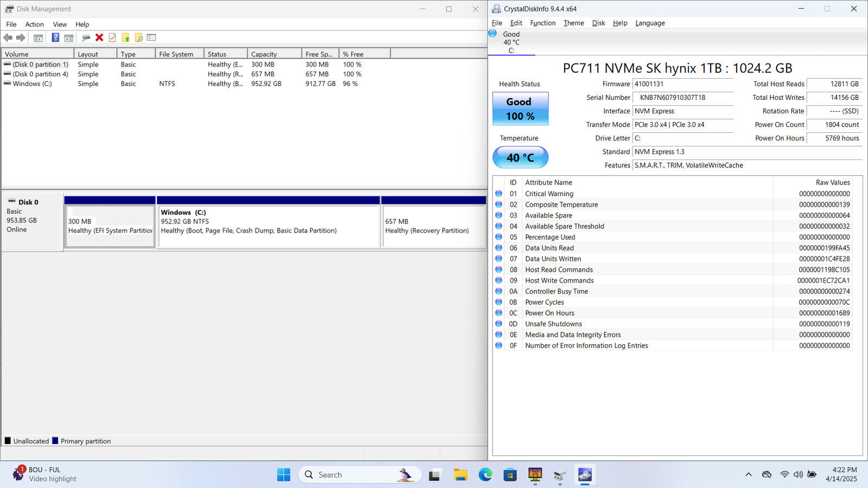Open File Explorer from taskbar
Viewport: 868px width, 488px height.
click(x=461, y=475)
